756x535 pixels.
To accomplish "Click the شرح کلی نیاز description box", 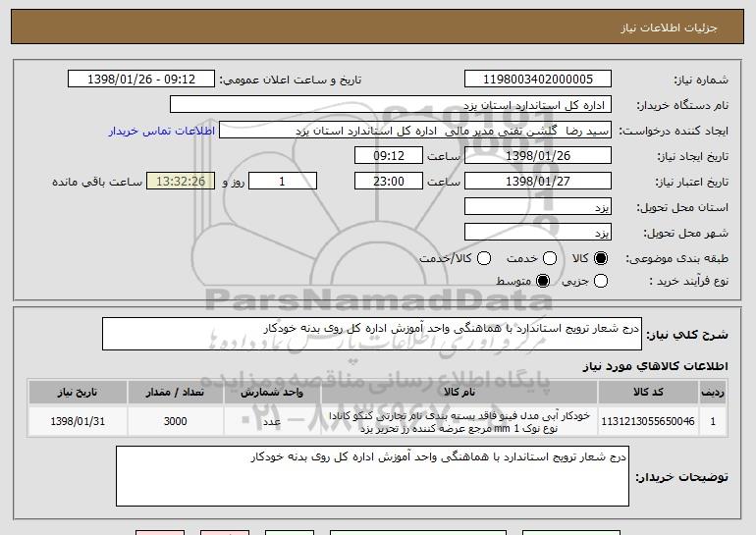I will [x=372, y=334].
